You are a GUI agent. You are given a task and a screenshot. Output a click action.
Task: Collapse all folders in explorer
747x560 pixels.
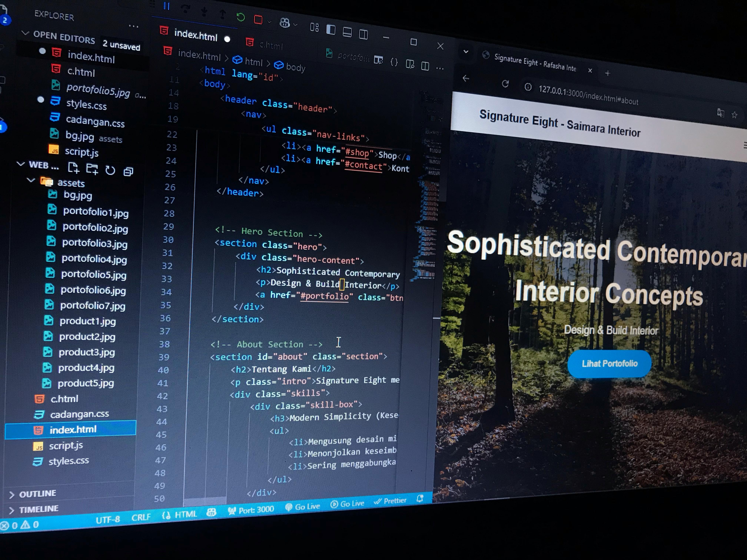tap(128, 171)
